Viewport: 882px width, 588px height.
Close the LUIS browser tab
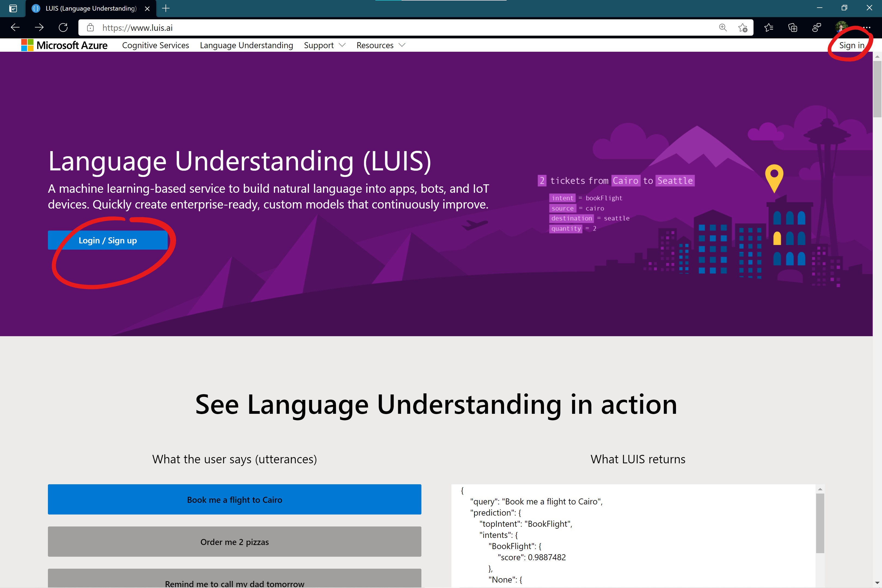(x=147, y=8)
